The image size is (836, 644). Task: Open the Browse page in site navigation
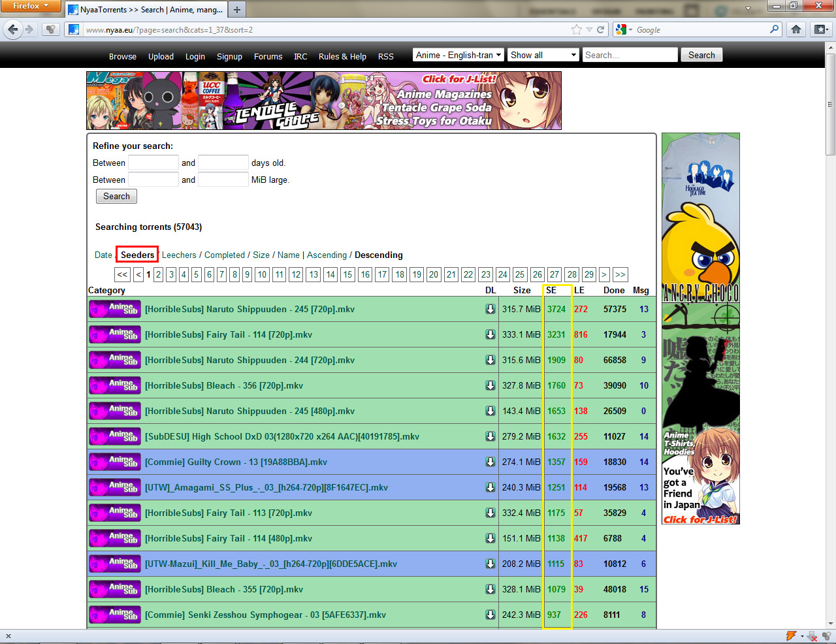pos(123,57)
